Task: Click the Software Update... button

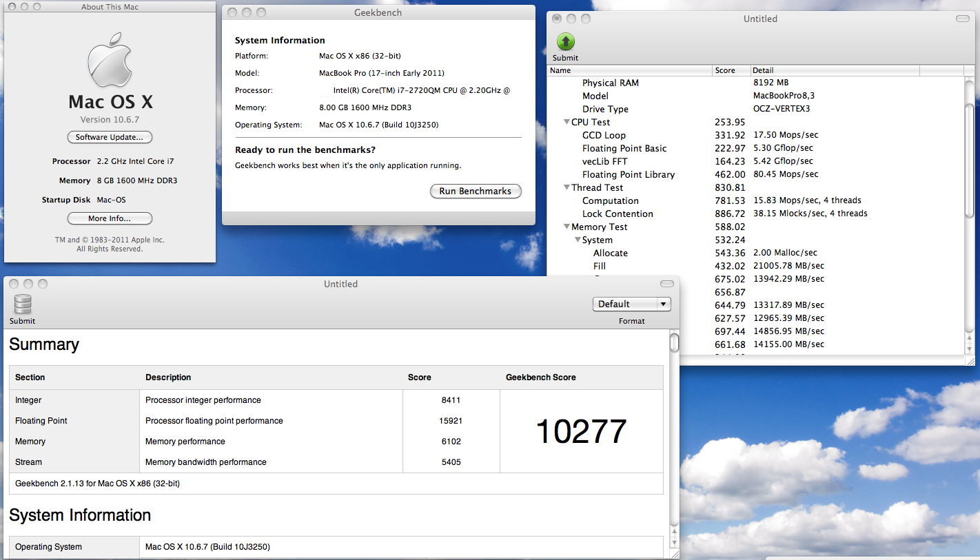Action: tap(110, 137)
